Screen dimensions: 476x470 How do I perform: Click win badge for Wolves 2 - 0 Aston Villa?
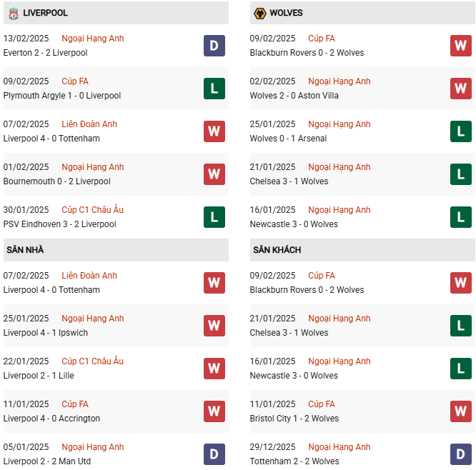pyautogui.click(x=460, y=89)
